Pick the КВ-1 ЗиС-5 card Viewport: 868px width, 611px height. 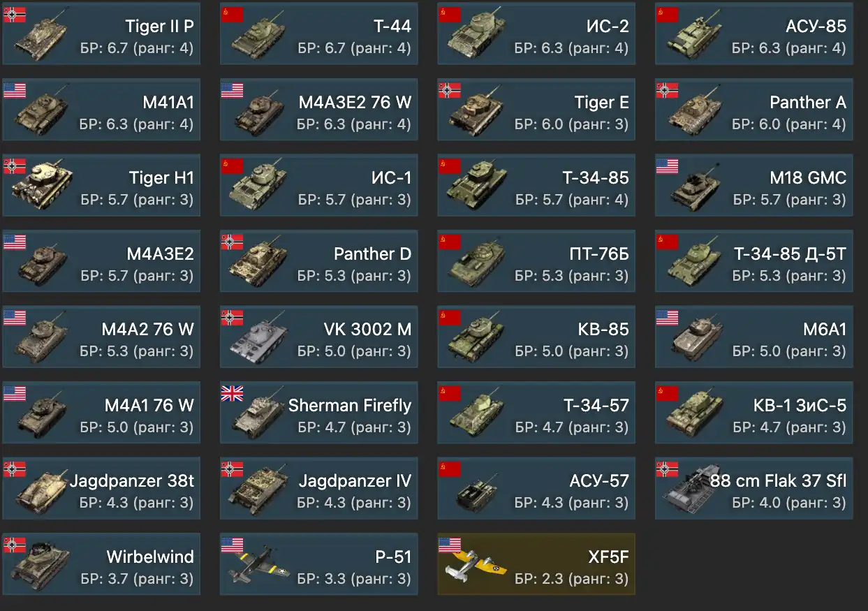click(753, 413)
